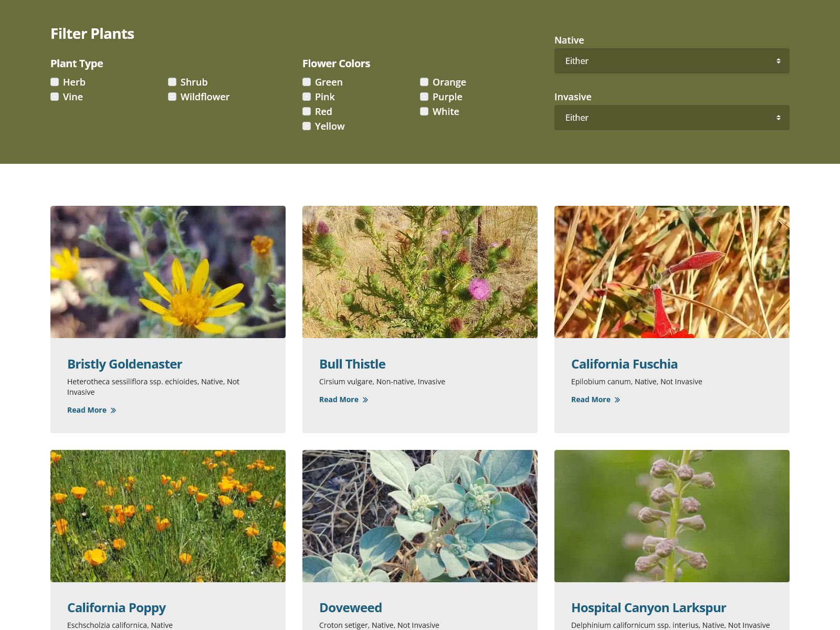The width and height of the screenshot is (840, 630).
Task: Click the California Poppy field photo
Action: pyautogui.click(x=168, y=516)
